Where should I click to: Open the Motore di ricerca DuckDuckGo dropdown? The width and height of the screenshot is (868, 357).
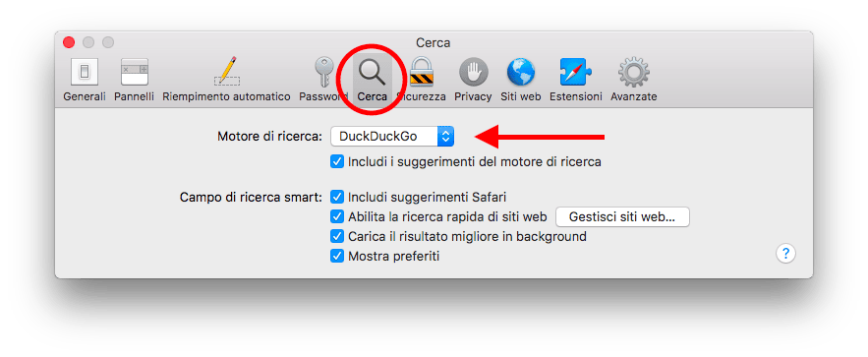click(x=392, y=136)
